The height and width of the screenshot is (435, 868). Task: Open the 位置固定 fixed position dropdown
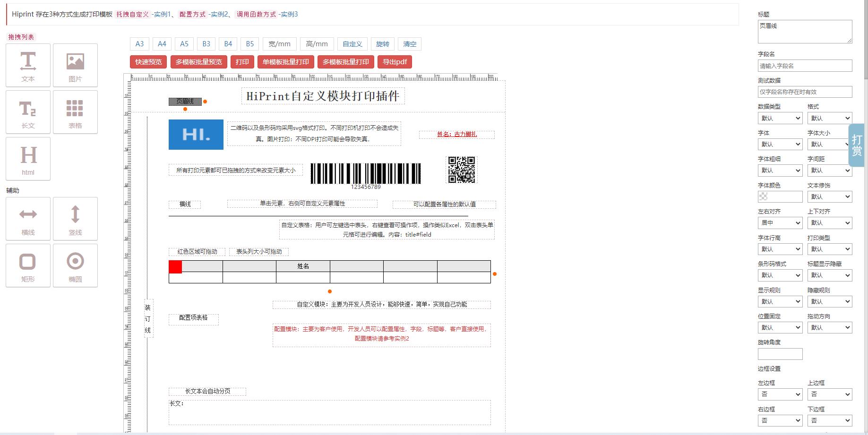pos(780,327)
